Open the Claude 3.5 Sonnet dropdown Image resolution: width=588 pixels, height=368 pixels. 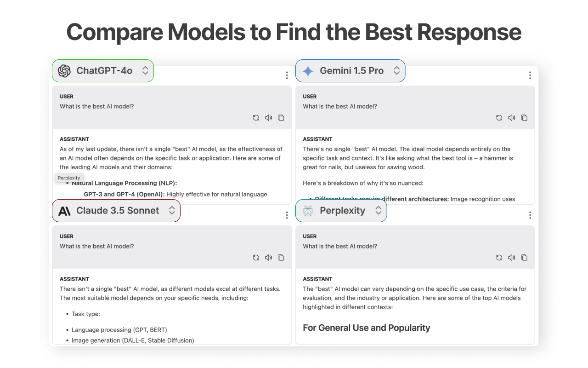pyautogui.click(x=172, y=211)
